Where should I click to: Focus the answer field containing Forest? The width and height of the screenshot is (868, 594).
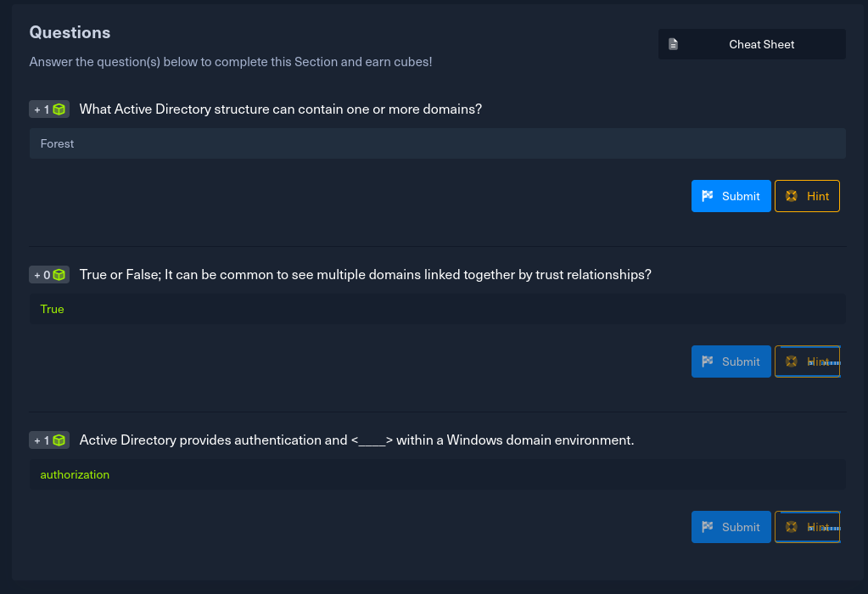click(x=437, y=143)
